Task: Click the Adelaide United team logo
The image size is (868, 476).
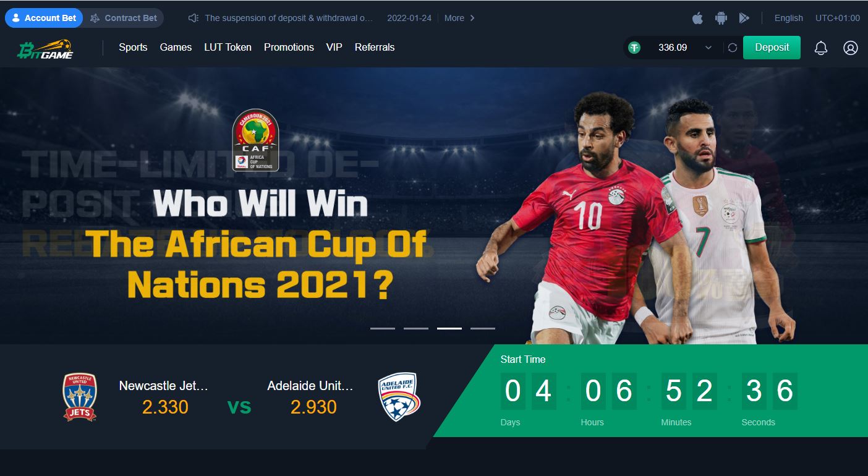Action: 399,396
